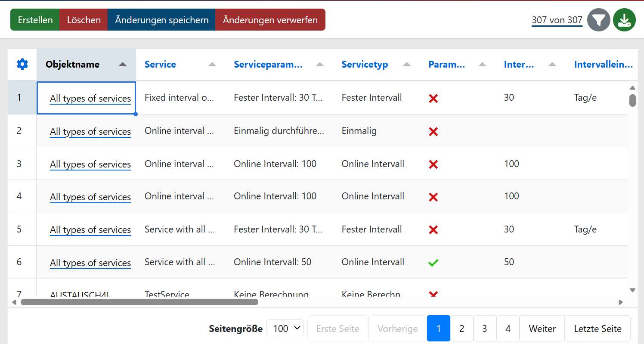
Task: Click sort arrow in Inter... column header
Action: pyautogui.click(x=552, y=65)
